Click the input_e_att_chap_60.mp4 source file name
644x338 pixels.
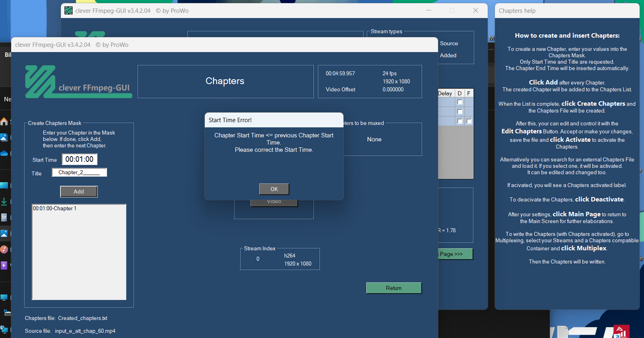[x=85, y=331]
